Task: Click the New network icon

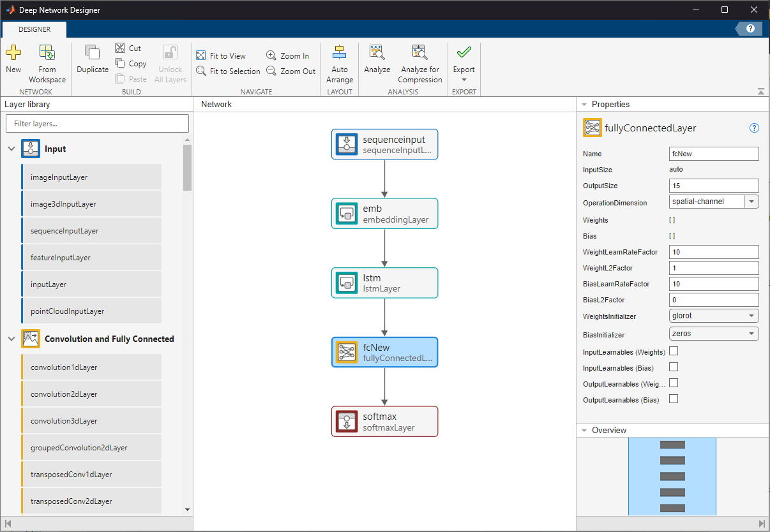Action: point(13,54)
